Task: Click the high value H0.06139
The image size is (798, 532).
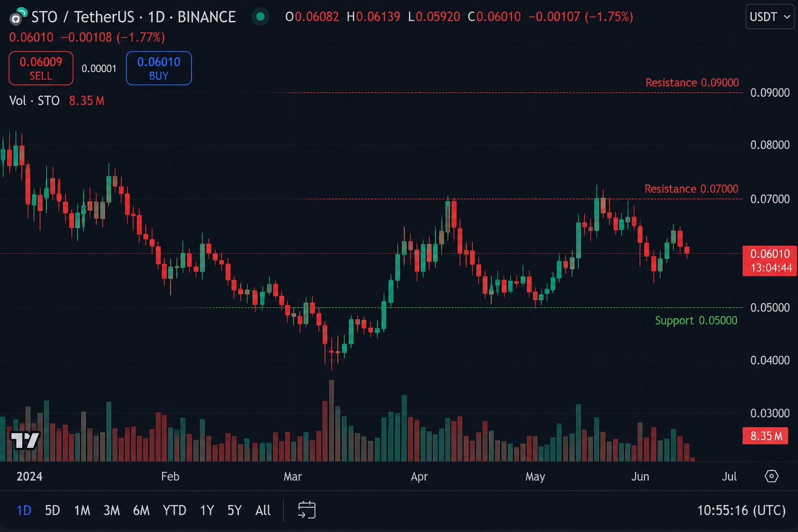Action: tap(374, 17)
